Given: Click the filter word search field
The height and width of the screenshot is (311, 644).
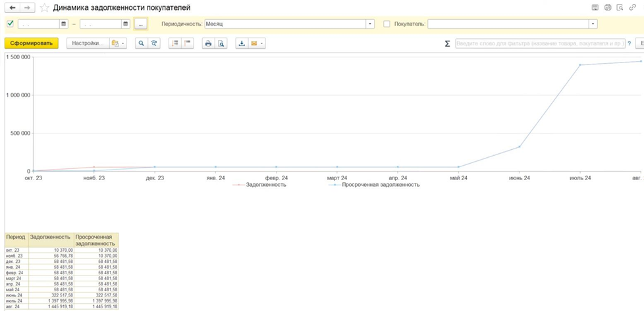Looking at the screenshot, I should pyautogui.click(x=540, y=43).
